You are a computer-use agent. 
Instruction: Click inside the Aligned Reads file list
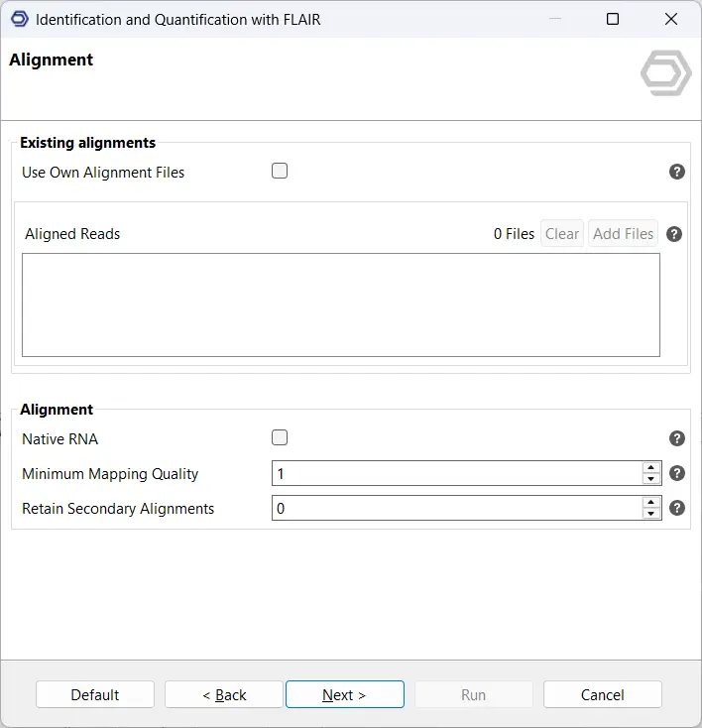(x=340, y=304)
